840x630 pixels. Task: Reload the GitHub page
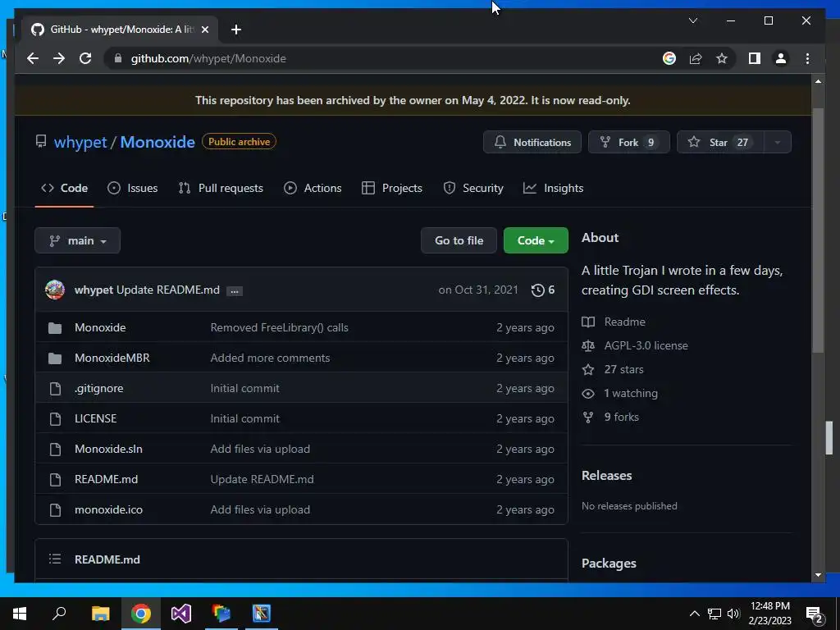[85, 58]
